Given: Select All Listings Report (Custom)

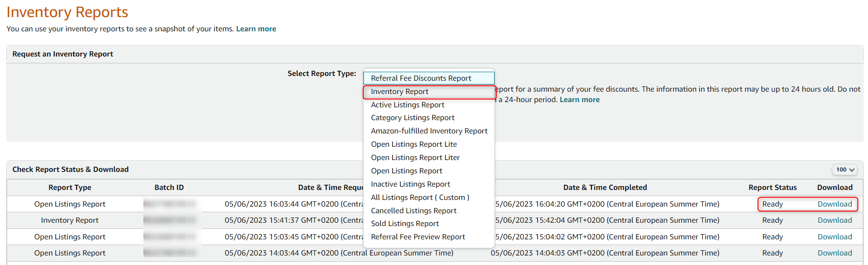Looking at the screenshot, I should (420, 198).
